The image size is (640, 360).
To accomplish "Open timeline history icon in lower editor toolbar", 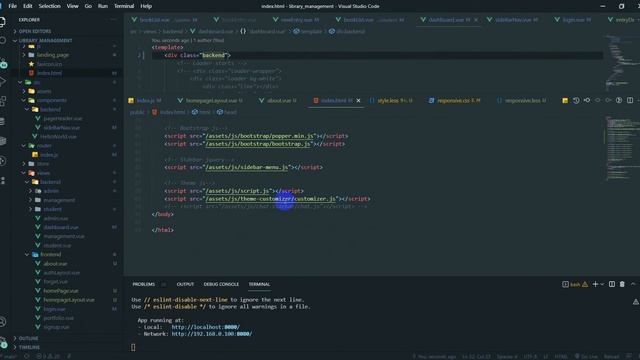I will click(x=576, y=100).
